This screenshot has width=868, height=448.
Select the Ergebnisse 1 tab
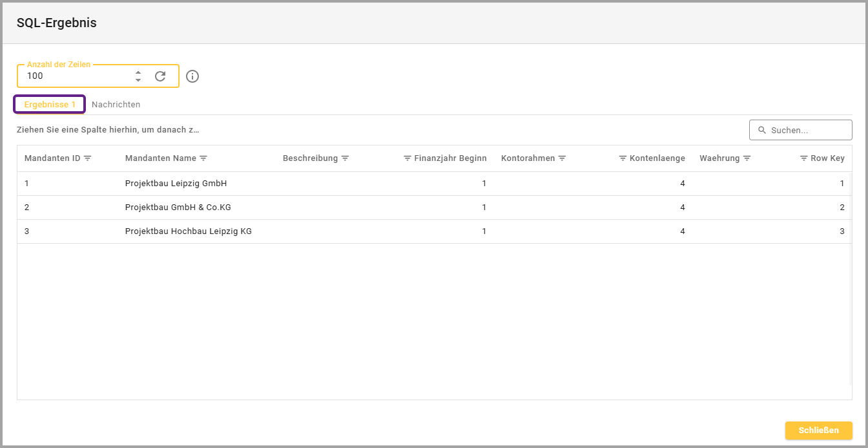[x=50, y=104]
